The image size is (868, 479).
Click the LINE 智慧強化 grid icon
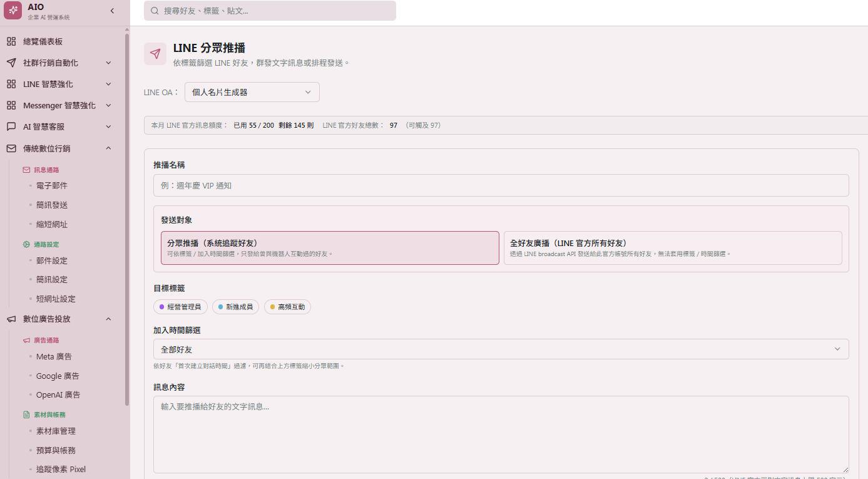(x=11, y=84)
